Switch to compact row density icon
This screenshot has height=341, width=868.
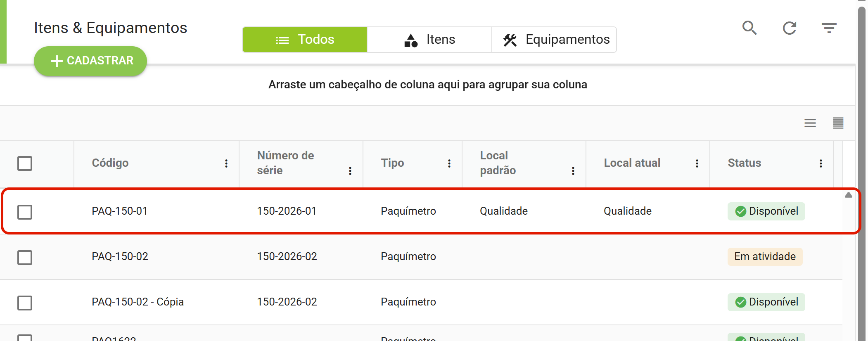point(838,123)
